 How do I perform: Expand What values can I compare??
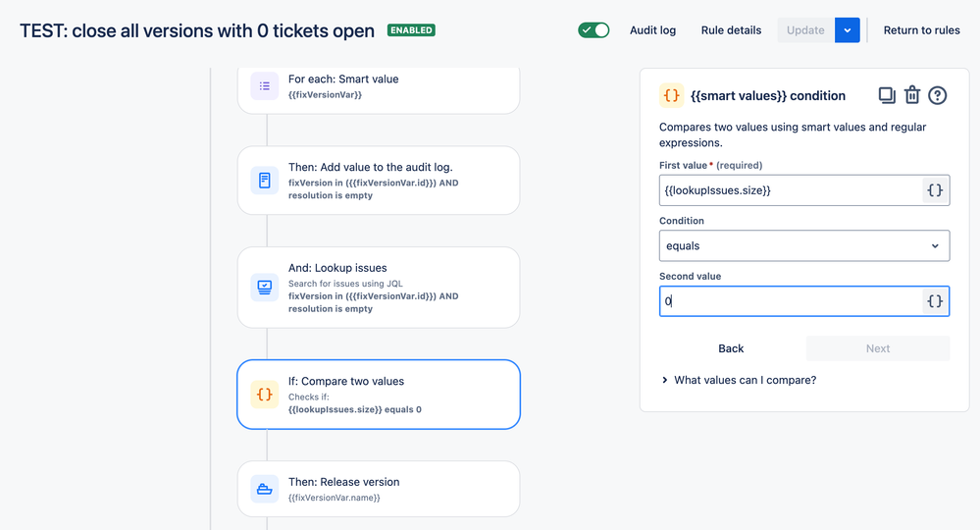pos(738,380)
